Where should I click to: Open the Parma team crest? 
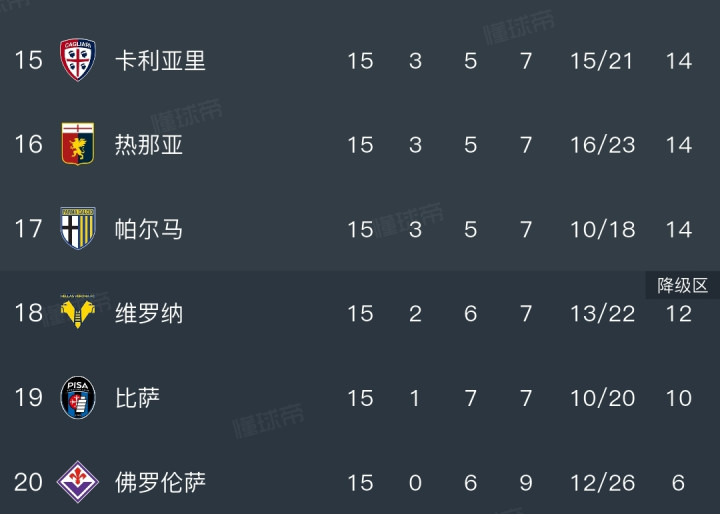click(x=77, y=229)
